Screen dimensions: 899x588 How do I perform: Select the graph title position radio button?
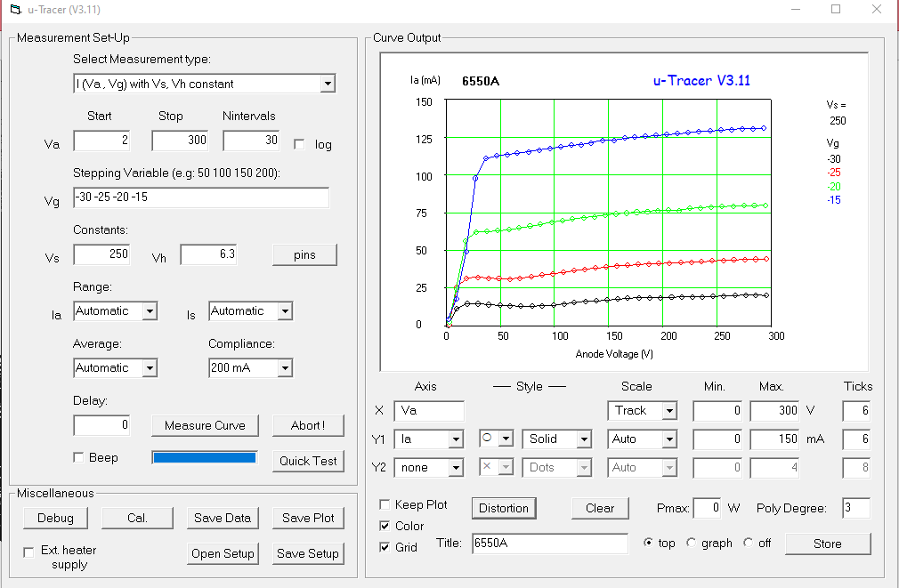click(692, 543)
